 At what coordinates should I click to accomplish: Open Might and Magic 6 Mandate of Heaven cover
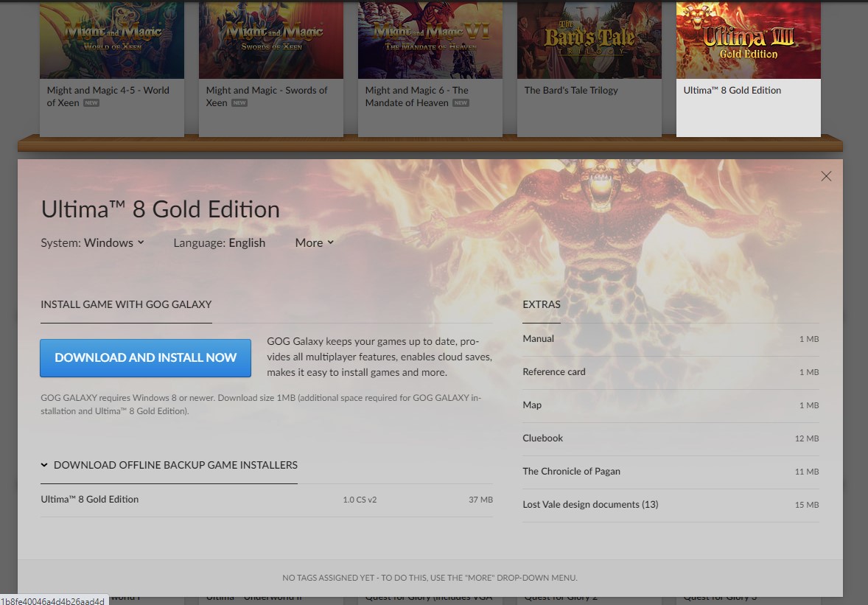tap(430, 40)
